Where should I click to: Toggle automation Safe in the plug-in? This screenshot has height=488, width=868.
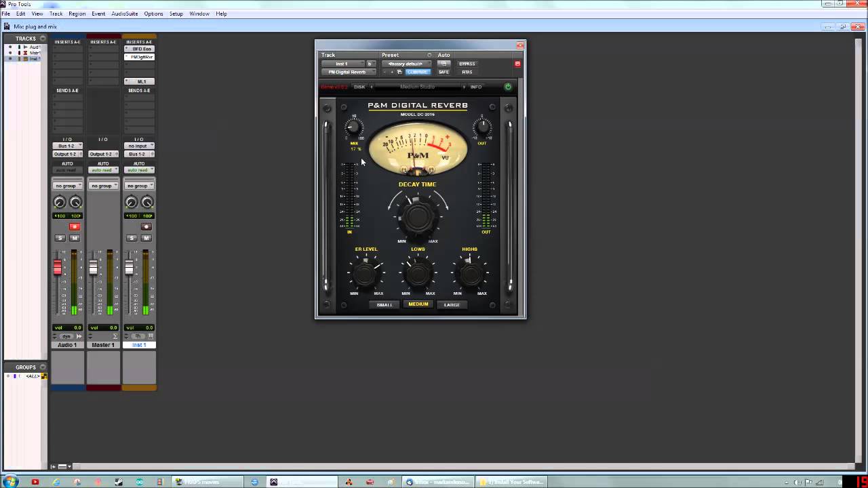click(x=443, y=72)
